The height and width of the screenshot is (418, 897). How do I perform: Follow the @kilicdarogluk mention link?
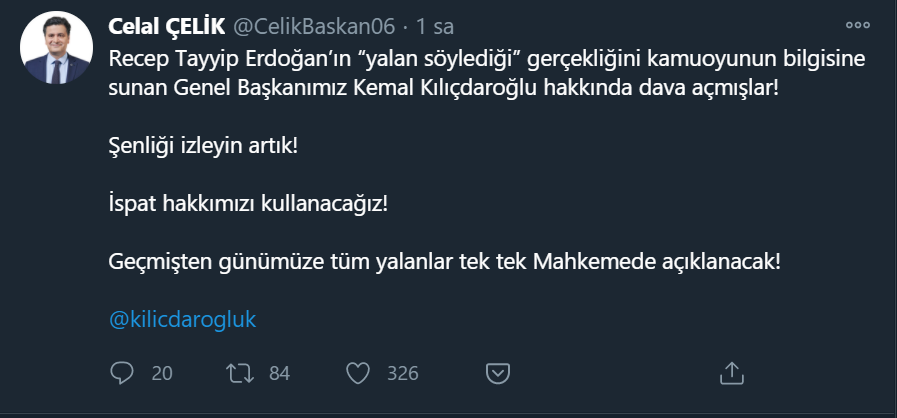[183, 320]
